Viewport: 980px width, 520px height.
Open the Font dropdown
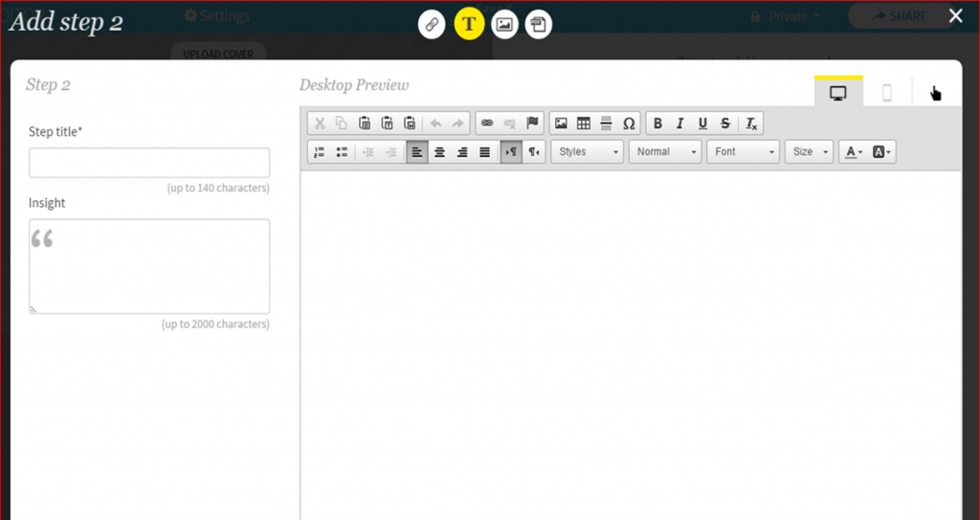pos(743,152)
